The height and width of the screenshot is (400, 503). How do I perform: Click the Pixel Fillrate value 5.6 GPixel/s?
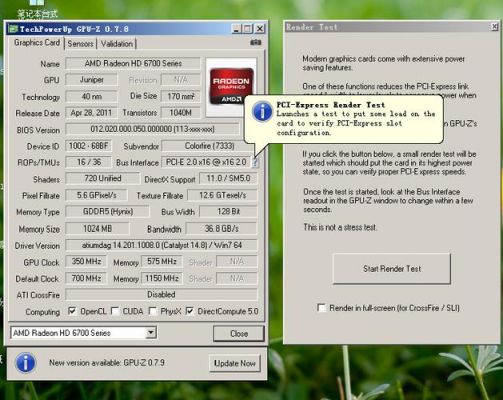96,195
